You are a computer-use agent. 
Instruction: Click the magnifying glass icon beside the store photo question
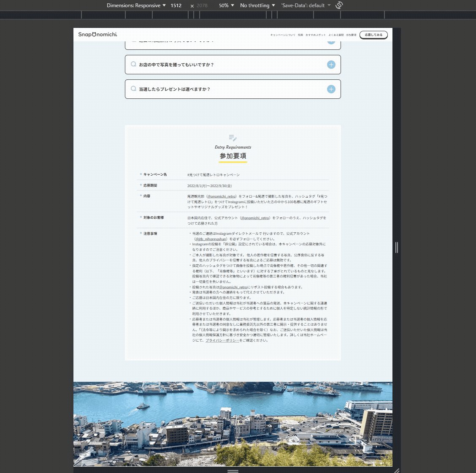[133, 65]
